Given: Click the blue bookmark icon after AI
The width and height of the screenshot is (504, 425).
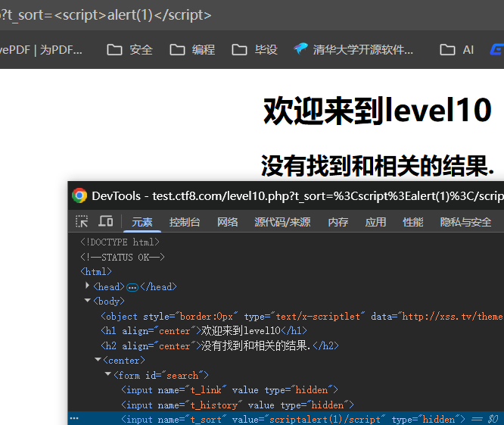Looking at the screenshot, I should pyautogui.click(x=497, y=50).
